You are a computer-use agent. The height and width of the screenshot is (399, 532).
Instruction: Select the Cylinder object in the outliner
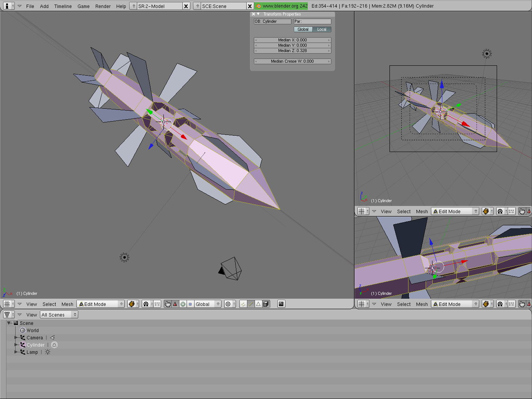coord(35,345)
